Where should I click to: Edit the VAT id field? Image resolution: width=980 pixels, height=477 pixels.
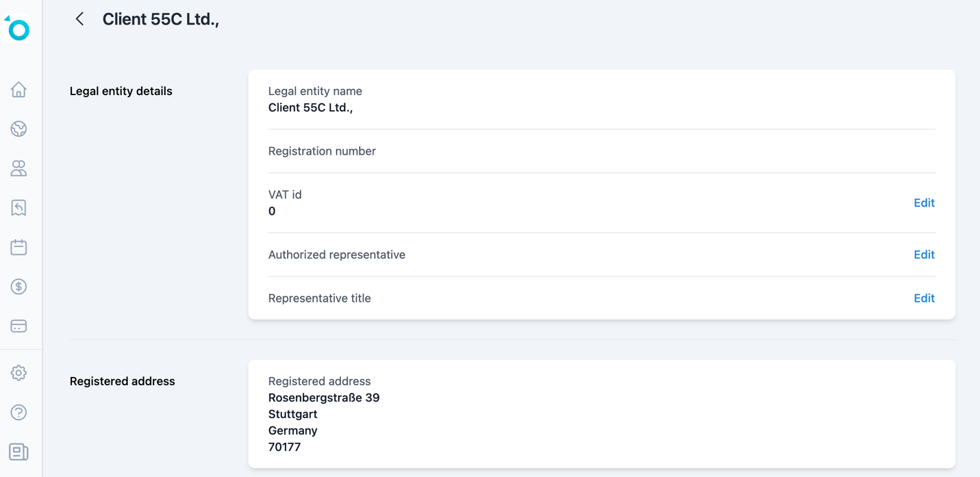[924, 203]
